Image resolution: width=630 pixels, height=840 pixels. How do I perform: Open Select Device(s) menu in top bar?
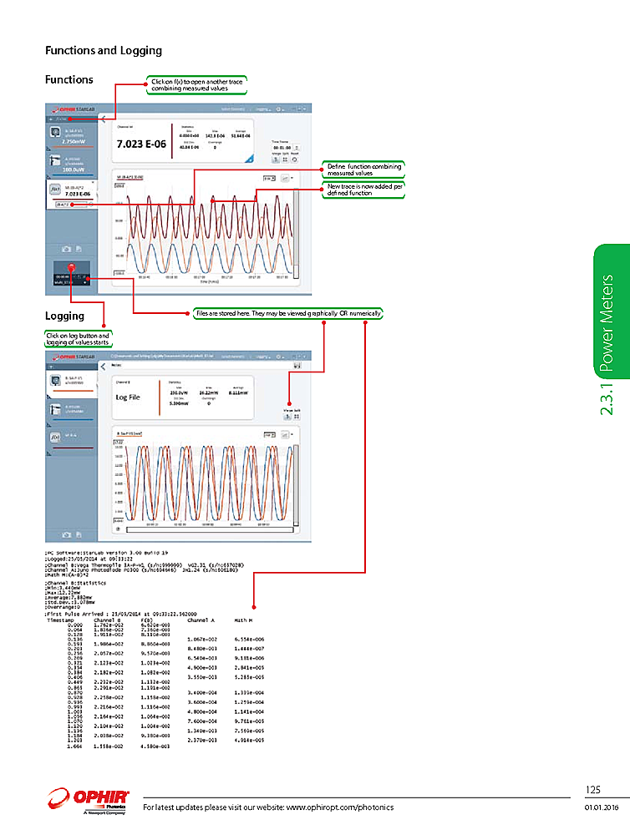point(233,109)
